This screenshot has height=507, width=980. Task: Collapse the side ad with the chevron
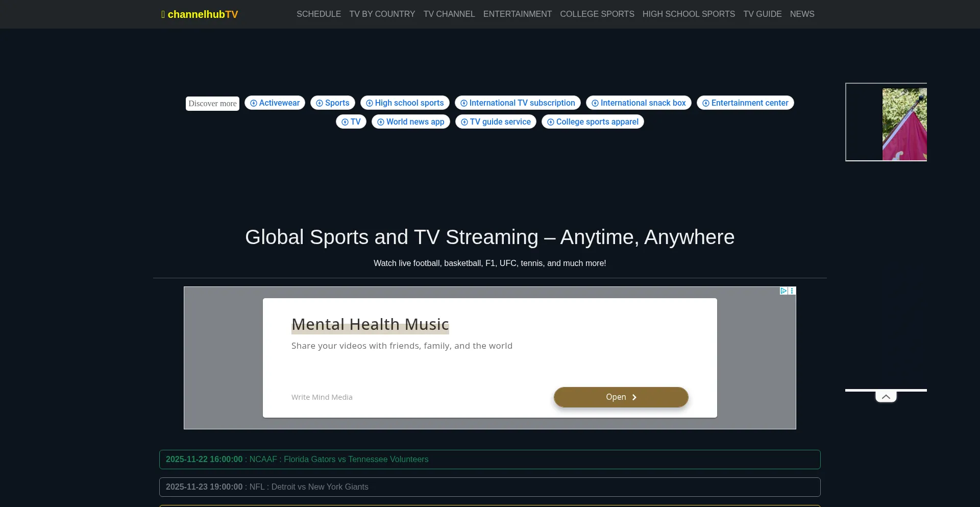click(x=886, y=397)
